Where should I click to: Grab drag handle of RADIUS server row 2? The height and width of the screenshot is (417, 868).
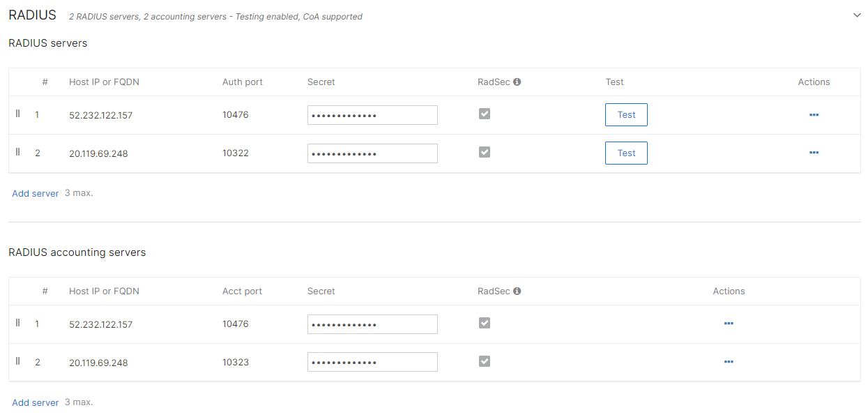click(18, 152)
